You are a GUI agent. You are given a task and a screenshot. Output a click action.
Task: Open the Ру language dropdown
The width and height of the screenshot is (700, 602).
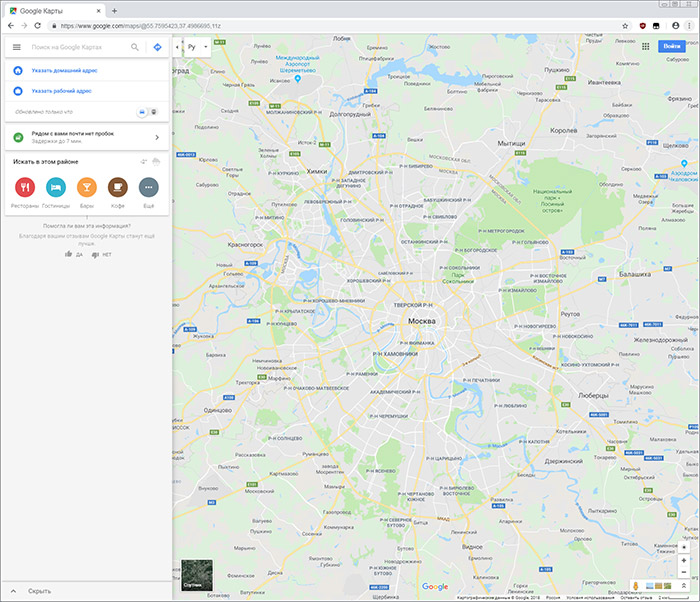tap(198, 47)
